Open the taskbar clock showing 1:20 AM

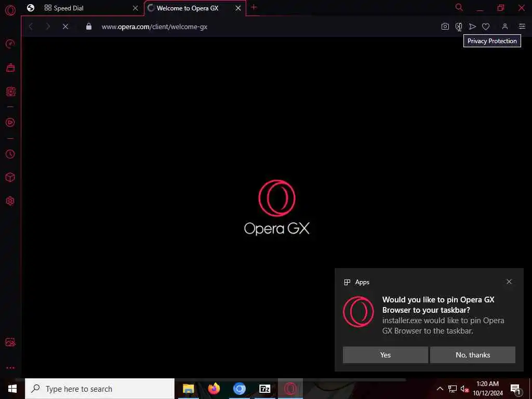click(x=488, y=389)
